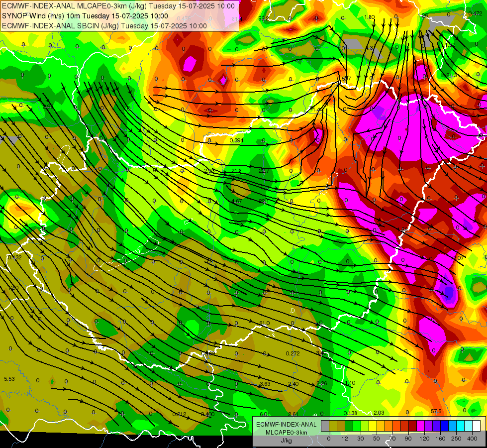Pick the pure yellow legend swatch

(x=373, y=426)
